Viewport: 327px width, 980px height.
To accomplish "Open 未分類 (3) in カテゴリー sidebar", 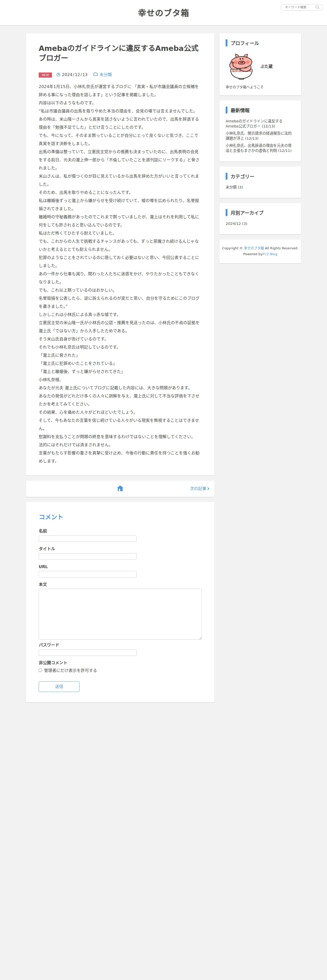I will 234,187.
